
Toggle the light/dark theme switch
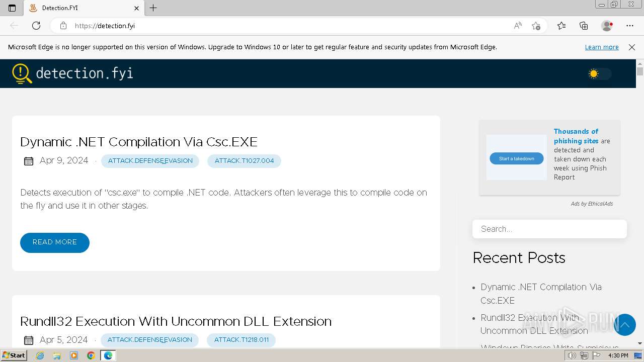pos(600,74)
